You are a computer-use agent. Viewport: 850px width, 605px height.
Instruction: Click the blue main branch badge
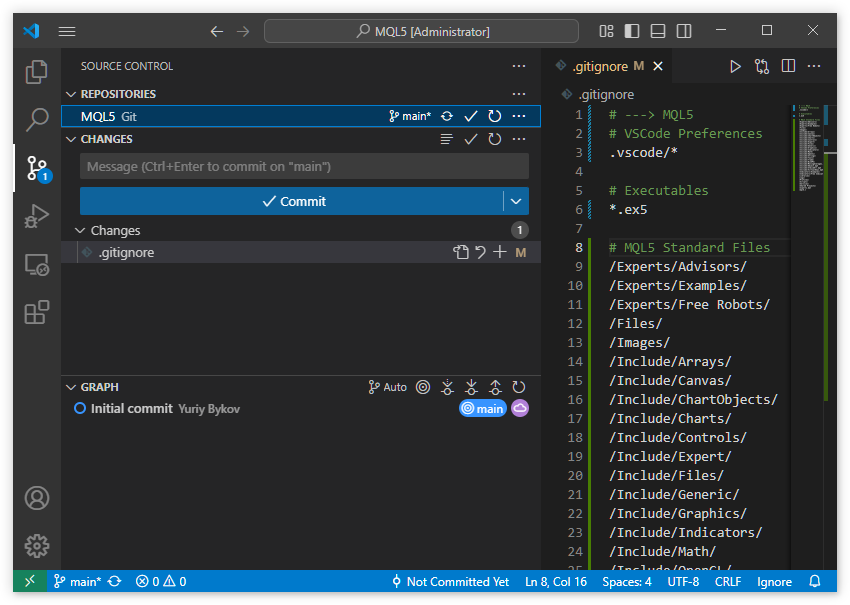click(482, 409)
